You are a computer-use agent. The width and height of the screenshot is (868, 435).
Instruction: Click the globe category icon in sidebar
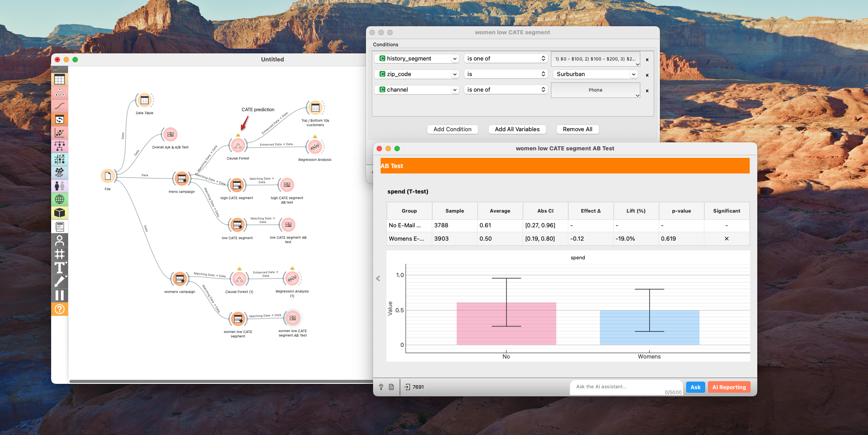tap(60, 199)
